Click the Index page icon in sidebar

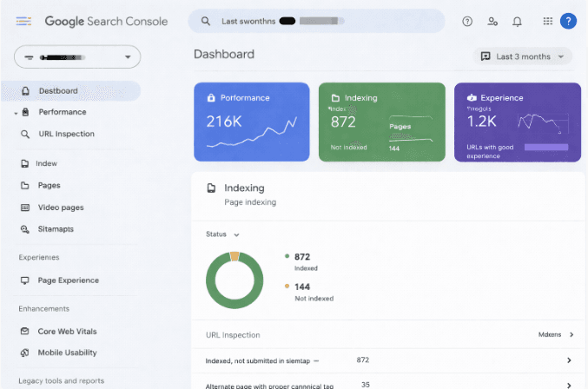click(24, 163)
